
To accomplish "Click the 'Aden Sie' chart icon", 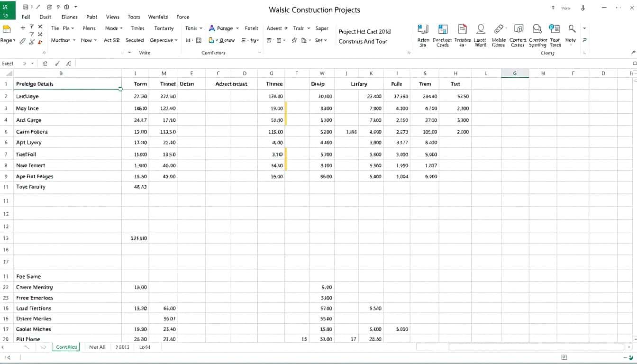I will pos(423,30).
